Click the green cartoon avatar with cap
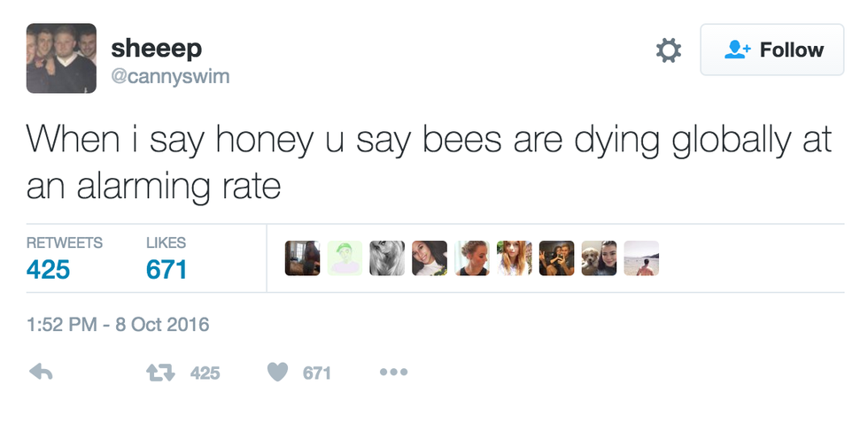The height and width of the screenshot is (423, 868). [x=345, y=258]
